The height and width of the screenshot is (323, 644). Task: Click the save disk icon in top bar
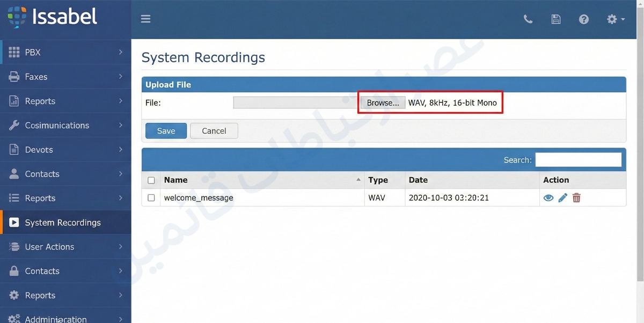(x=555, y=19)
